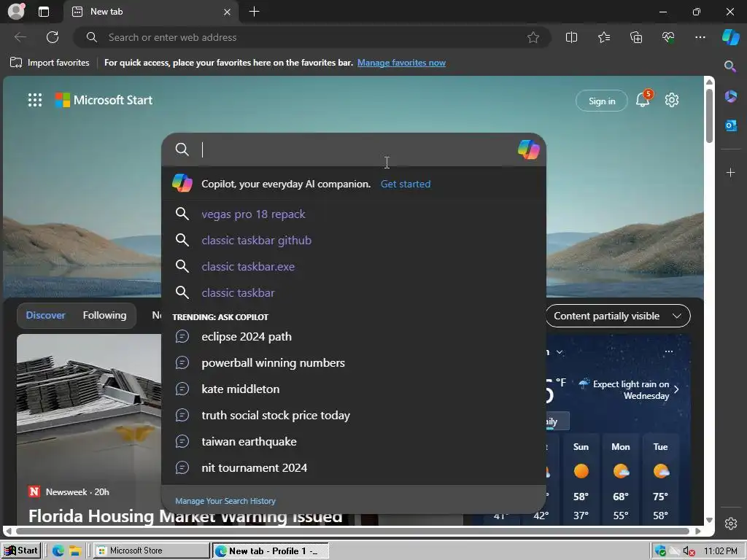Open a new tab with the plus button

tap(254, 12)
